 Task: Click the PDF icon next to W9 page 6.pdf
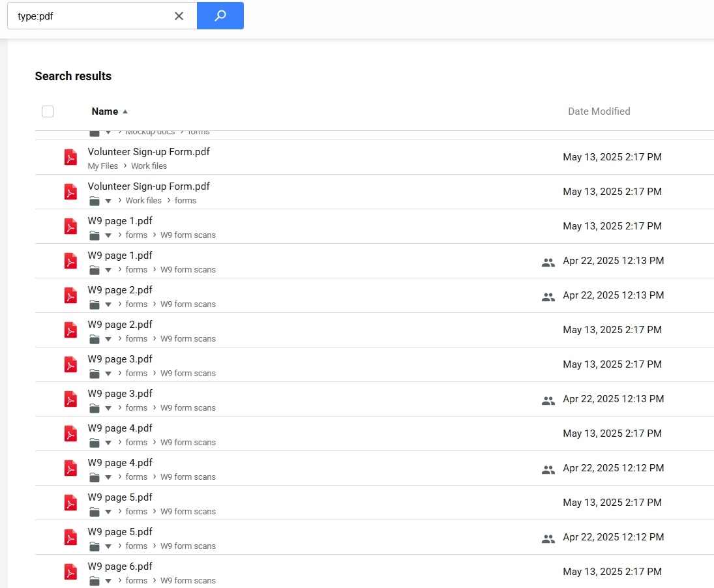pyautogui.click(x=70, y=572)
